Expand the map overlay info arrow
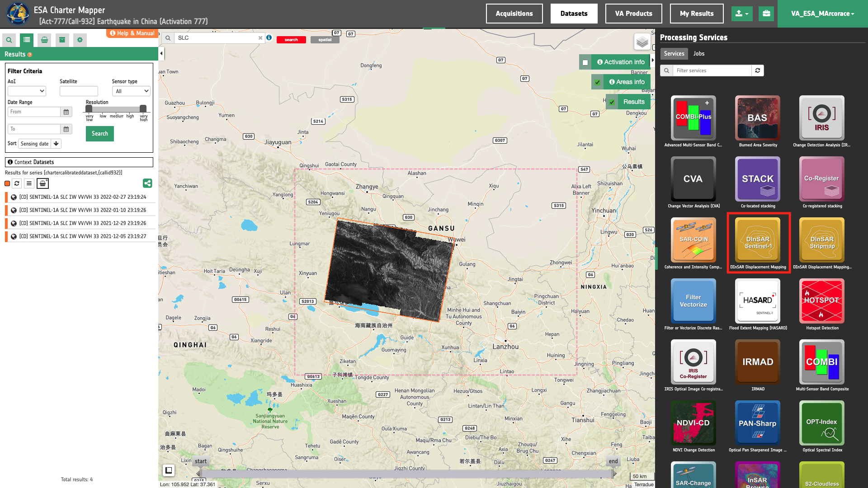 (653, 60)
